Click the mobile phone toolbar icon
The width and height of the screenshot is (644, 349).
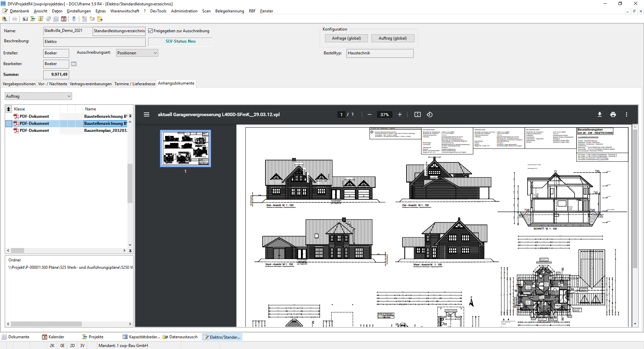(x=74, y=19)
